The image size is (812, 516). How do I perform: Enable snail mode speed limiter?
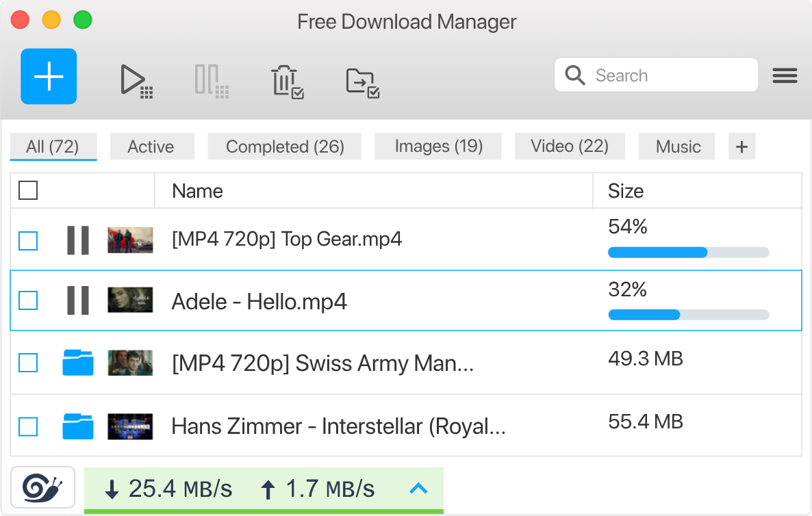(x=42, y=487)
